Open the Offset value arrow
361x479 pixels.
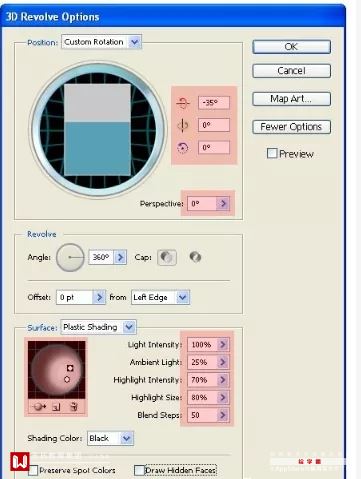tap(99, 297)
